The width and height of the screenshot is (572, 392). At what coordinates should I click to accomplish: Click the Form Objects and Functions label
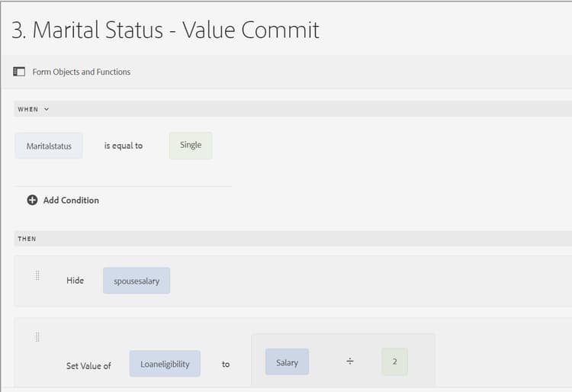click(x=81, y=72)
